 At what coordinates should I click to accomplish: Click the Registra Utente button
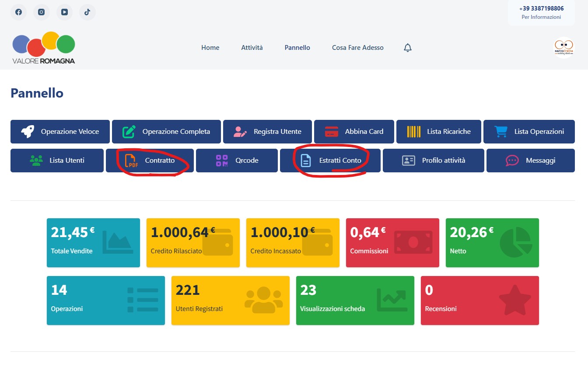[x=267, y=132]
